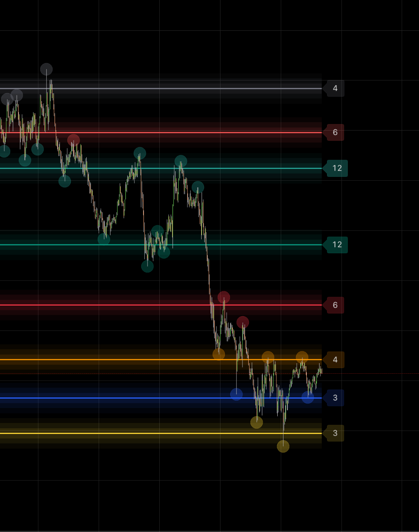Image resolution: width=419 pixels, height=532 pixels.
Task: Select the orange horizontal level line
Action: (132, 360)
